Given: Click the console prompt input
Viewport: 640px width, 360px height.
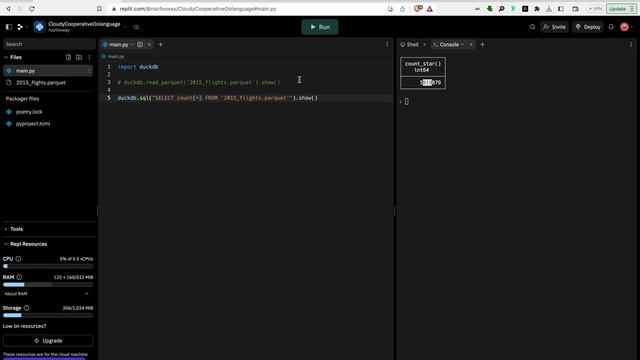Looking at the screenshot, I should coord(407,102).
